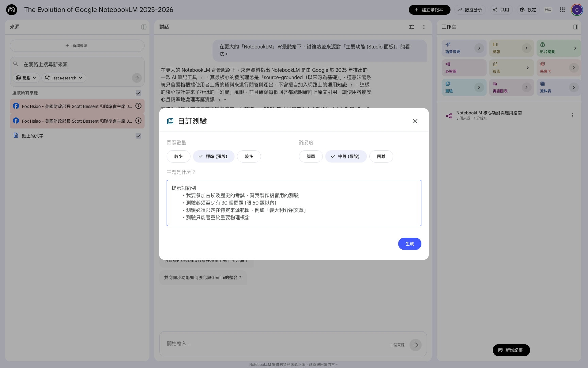
Task: Open 設定 settings
Action: coord(528,10)
